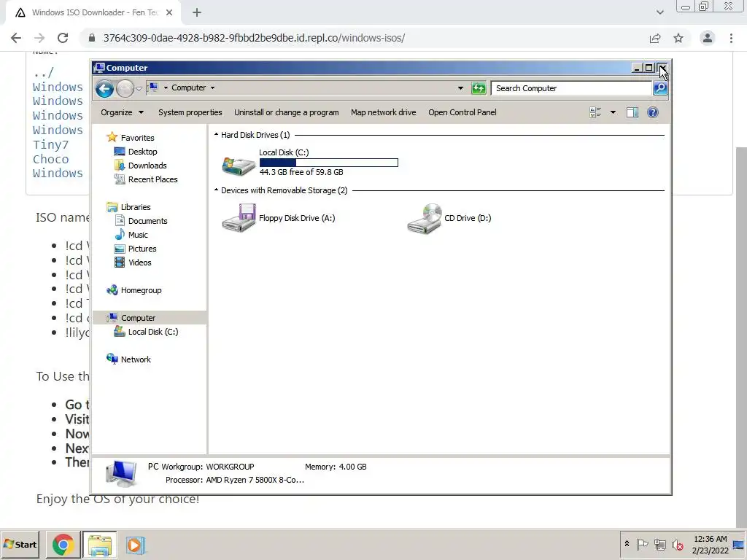The image size is (747, 560).
Task: Close the Windows ISO Downloader tab
Action: [169, 12]
